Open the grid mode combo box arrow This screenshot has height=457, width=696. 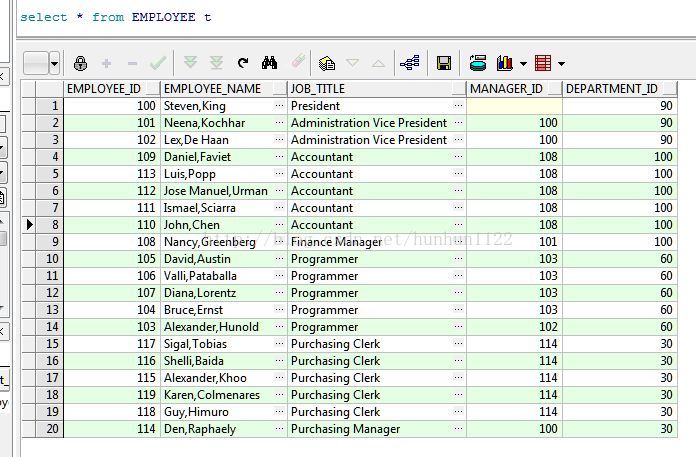[x=54, y=63]
